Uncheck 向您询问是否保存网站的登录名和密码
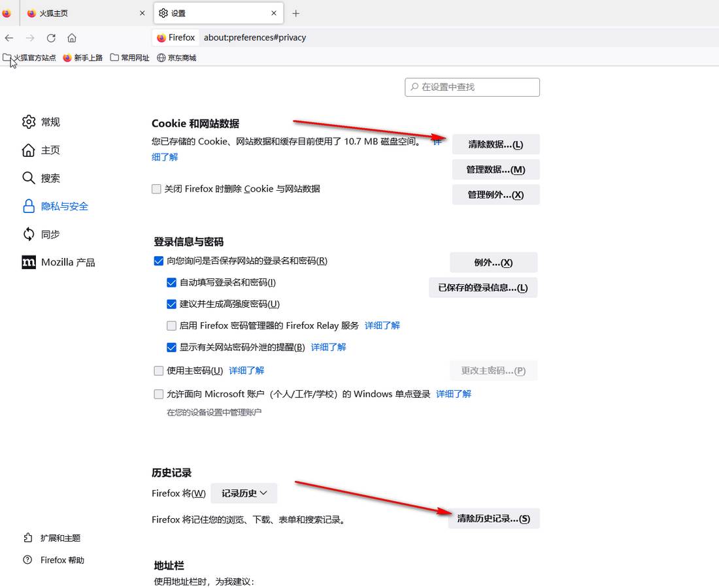The image size is (719, 588). [159, 261]
